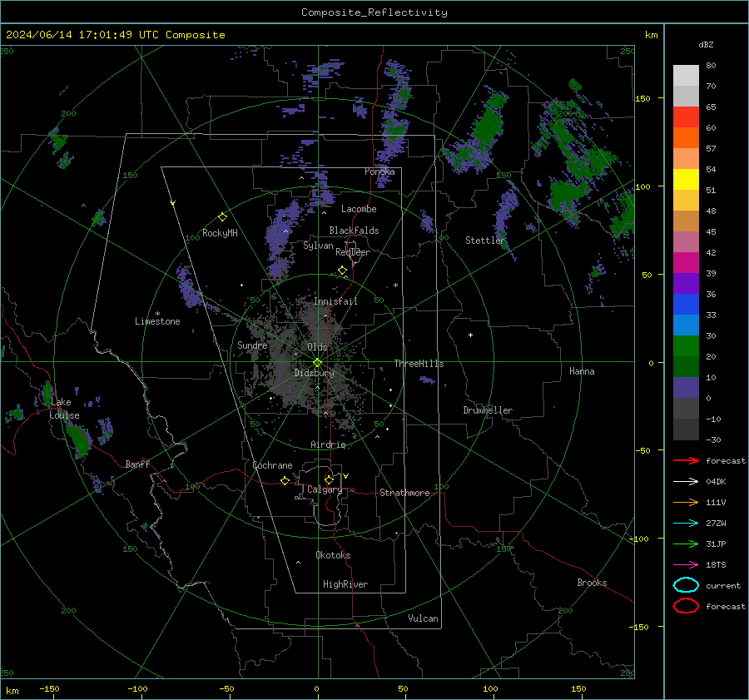Select the purple 36–39 dBZ swatch
The image size is (749, 700).
[686, 284]
